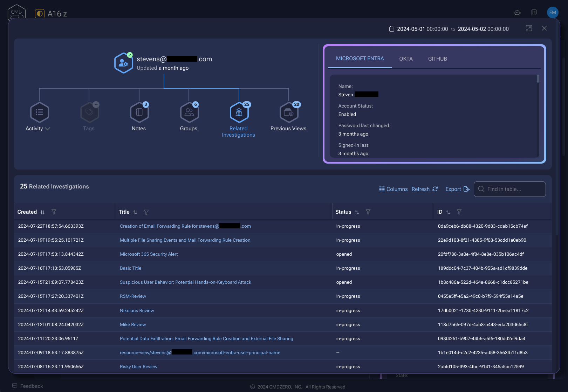Filter the ID column

coord(459,212)
